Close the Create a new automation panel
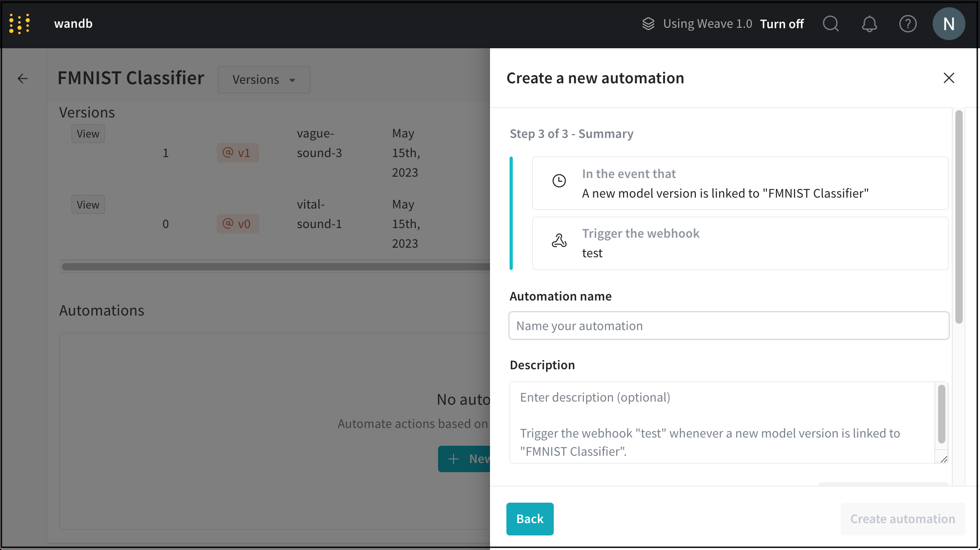 [949, 78]
